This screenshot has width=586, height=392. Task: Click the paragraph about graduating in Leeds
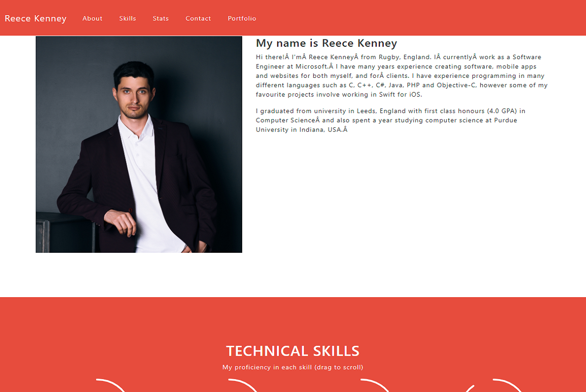pyautogui.click(x=391, y=120)
